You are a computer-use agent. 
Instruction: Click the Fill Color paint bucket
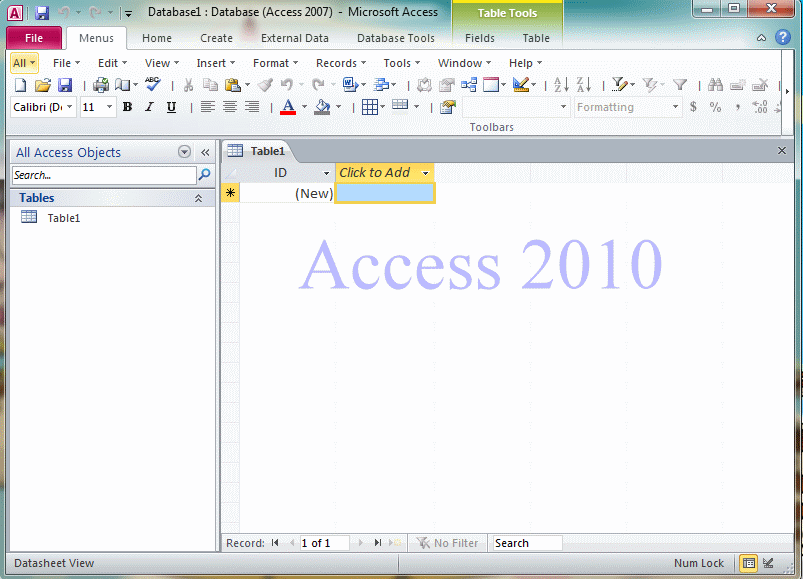(x=322, y=107)
